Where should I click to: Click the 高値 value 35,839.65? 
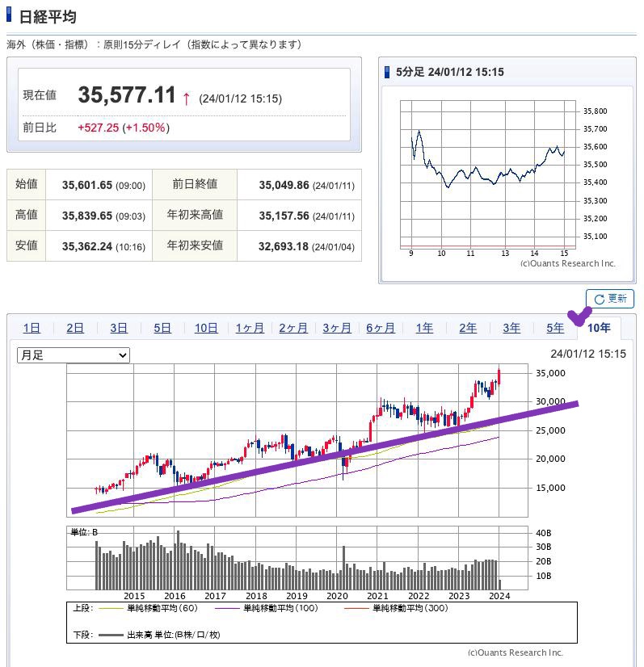(x=87, y=216)
